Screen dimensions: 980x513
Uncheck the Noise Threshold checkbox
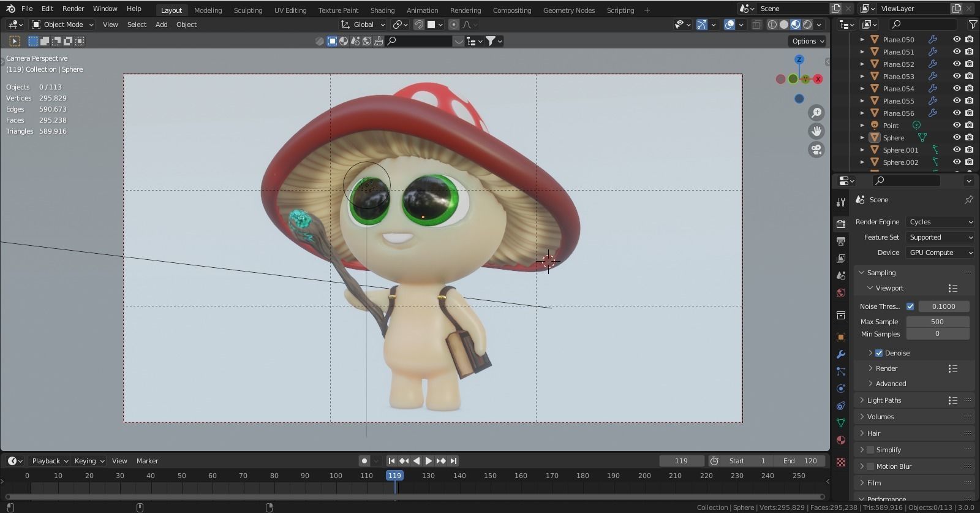click(x=910, y=306)
